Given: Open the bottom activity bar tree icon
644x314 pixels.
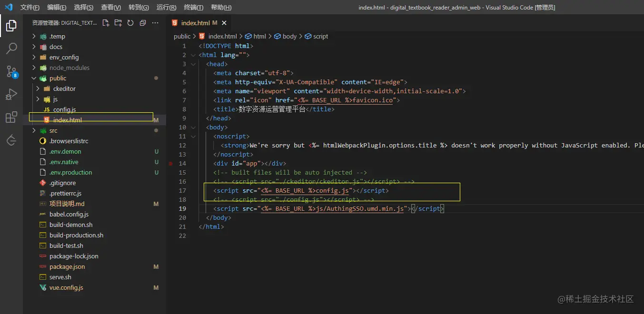Looking at the screenshot, I should [x=11, y=140].
